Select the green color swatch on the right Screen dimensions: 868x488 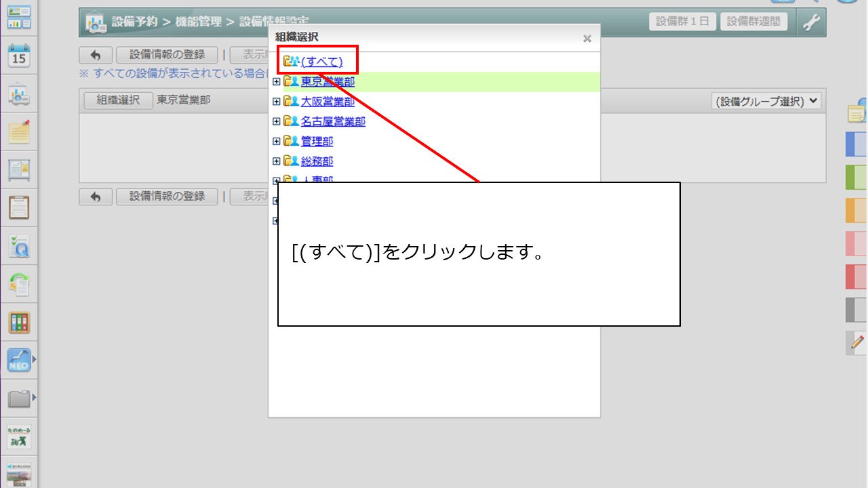856,176
